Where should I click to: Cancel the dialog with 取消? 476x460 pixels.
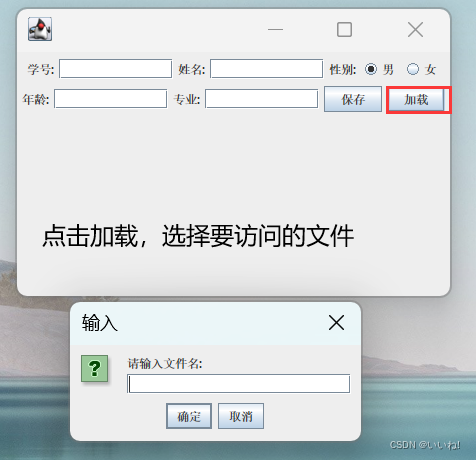241,416
